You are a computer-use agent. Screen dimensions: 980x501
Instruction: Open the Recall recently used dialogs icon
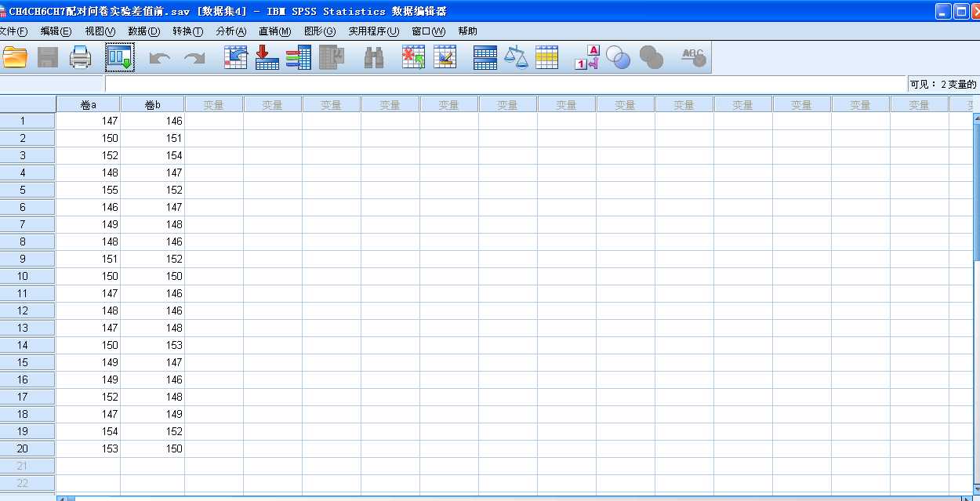[x=120, y=57]
